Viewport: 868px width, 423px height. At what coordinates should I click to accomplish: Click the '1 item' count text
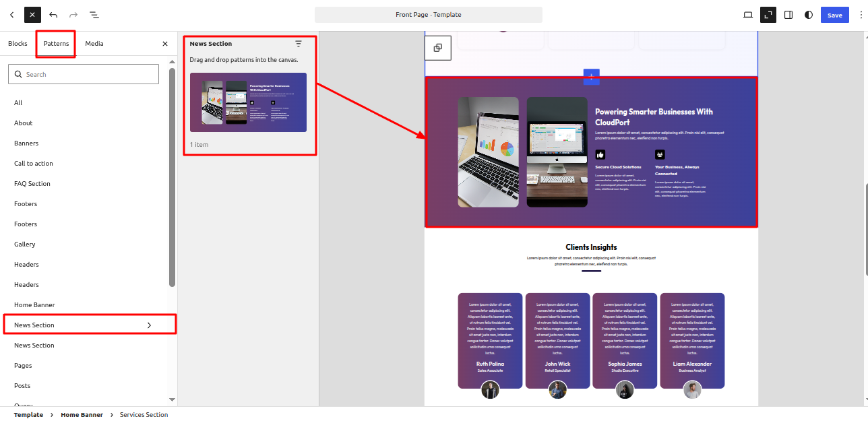199,145
